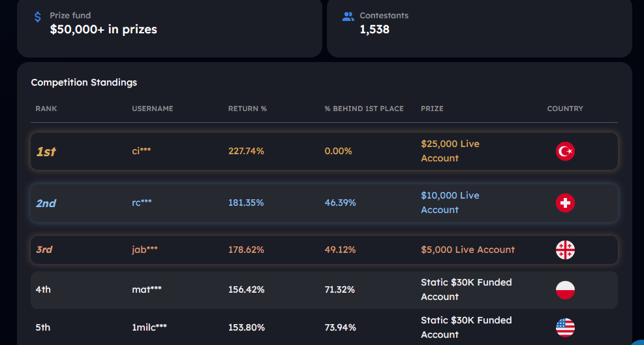Screen dimensions: 644x345
Task: Click the Prize fund label
Action: coord(70,16)
